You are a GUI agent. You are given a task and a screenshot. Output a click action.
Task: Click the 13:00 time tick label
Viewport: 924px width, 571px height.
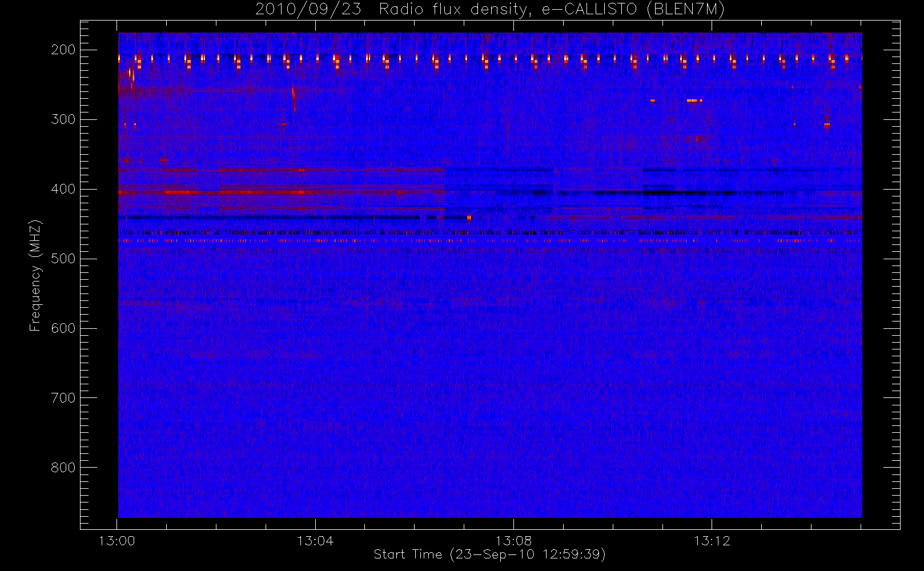click(117, 541)
